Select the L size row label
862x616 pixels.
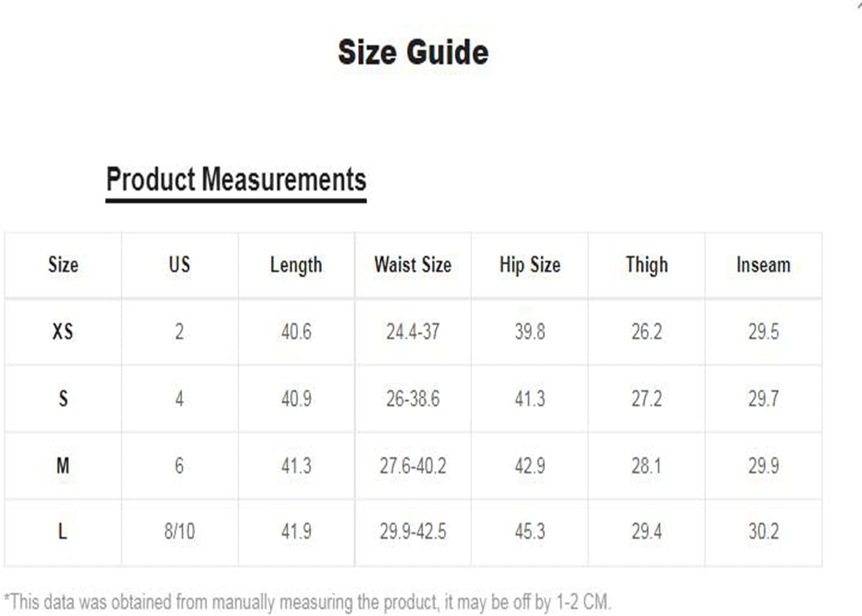(63, 531)
